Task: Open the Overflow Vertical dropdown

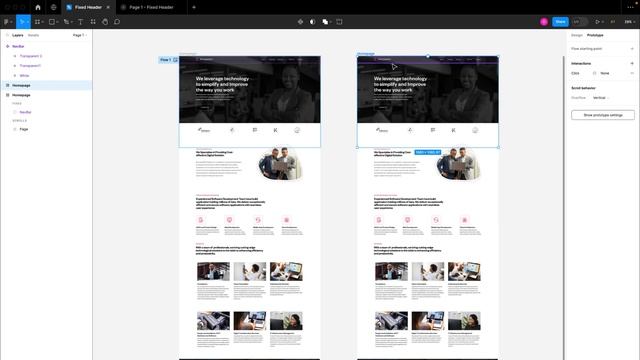Action: point(600,98)
